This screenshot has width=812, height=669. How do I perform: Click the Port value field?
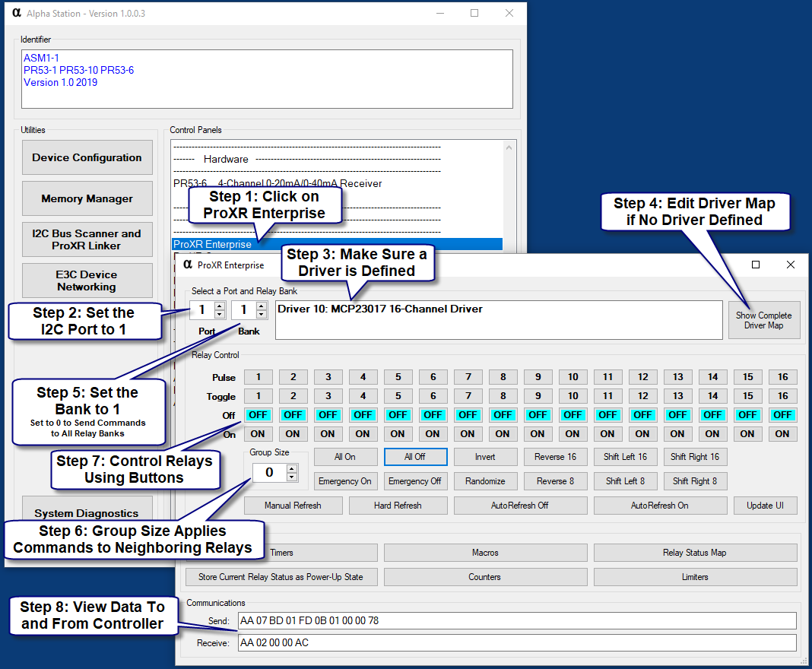(x=202, y=309)
